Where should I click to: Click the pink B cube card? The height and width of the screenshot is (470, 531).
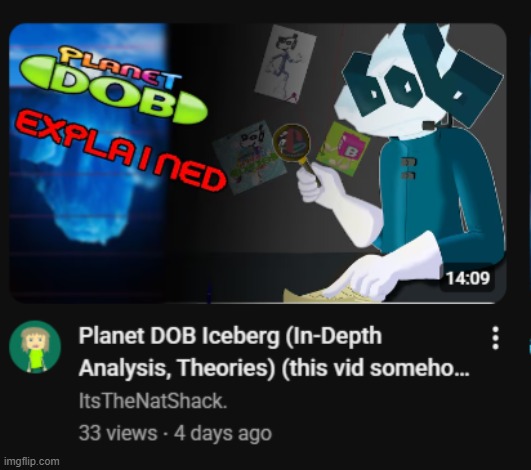coord(343,149)
